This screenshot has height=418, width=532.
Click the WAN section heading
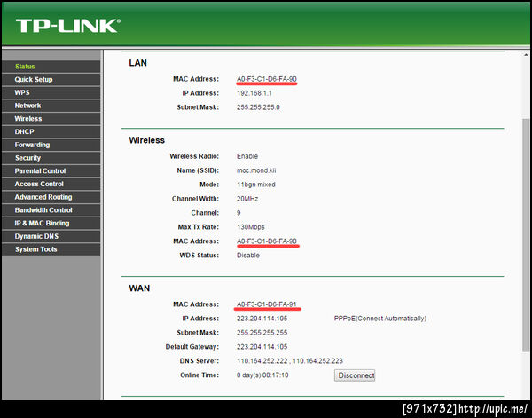(x=139, y=288)
